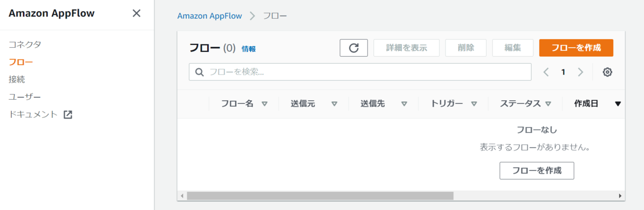644x210 pixels.
Task: Click 削除 button
Action: pyautogui.click(x=466, y=48)
